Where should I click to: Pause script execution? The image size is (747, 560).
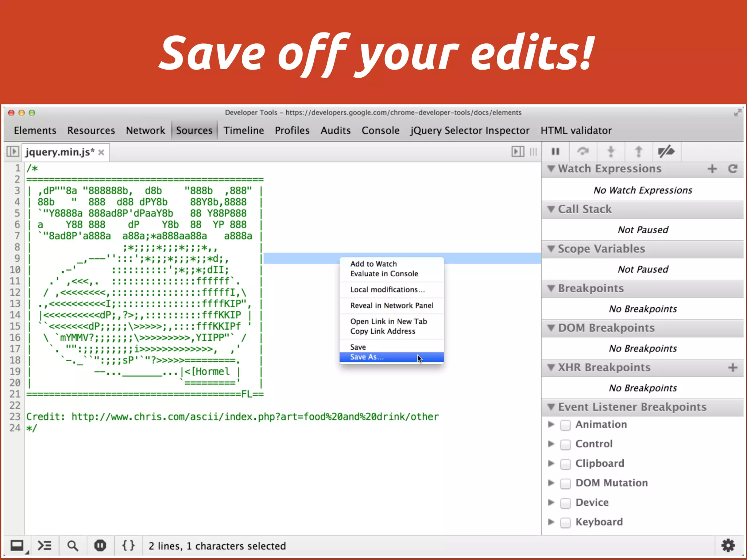click(x=556, y=151)
